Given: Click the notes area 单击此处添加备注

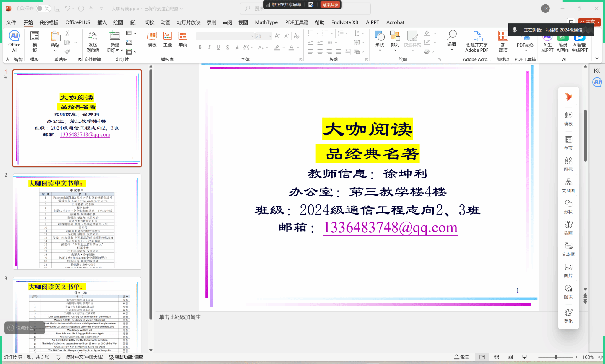Looking at the screenshot, I should [x=180, y=317].
